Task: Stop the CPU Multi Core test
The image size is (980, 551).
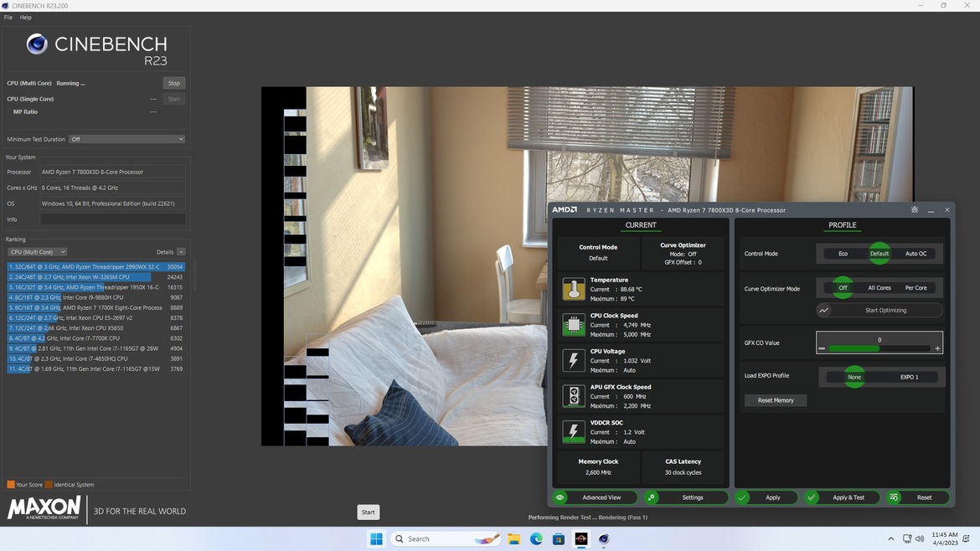Action: [x=173, y=83]
